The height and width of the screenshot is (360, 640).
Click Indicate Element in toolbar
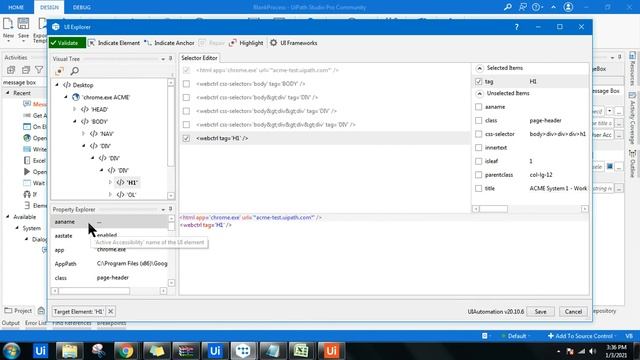[x=114, y=43]
